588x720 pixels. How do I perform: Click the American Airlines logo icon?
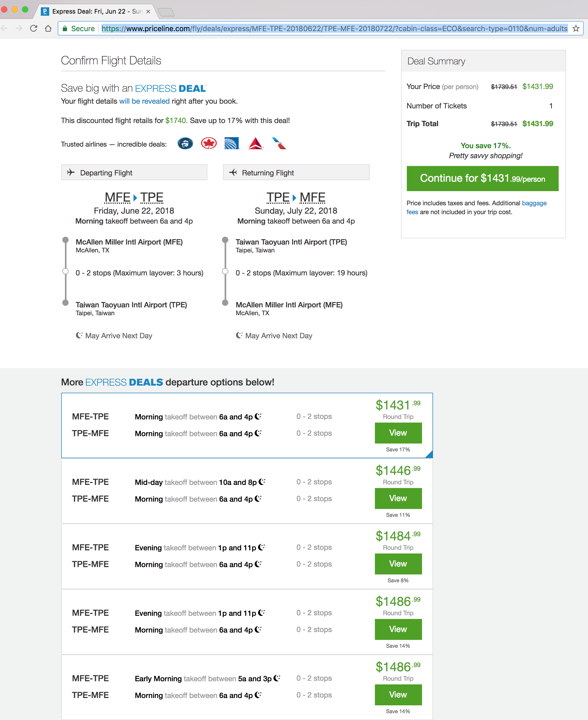279,143
